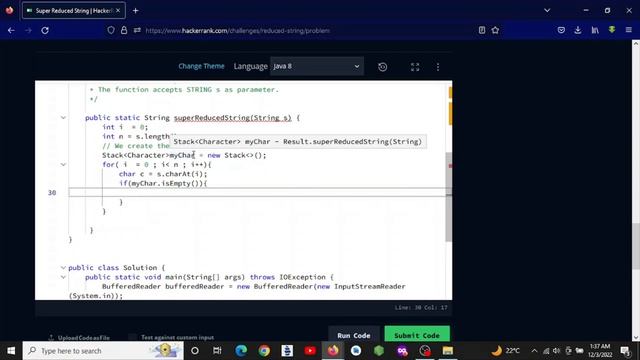Reload the HackerRank page
The width and height of the screenshot is (640, 360).
(45, 30)
